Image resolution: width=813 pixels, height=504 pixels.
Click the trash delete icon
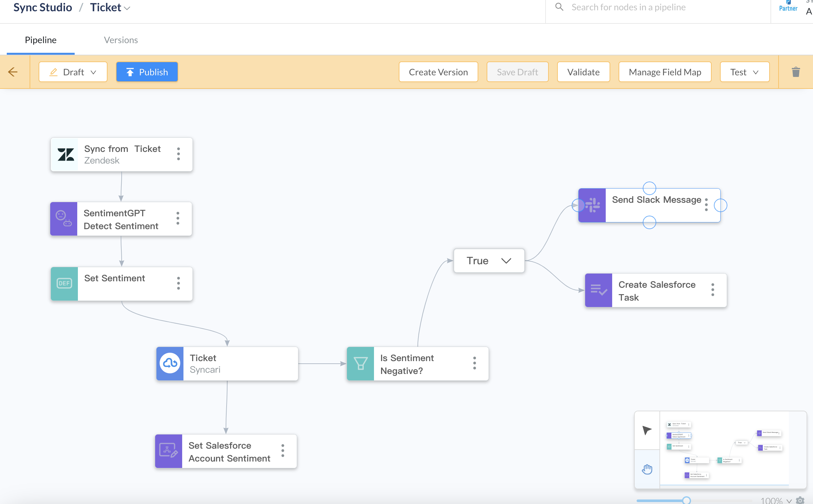(x=796, y=72)
